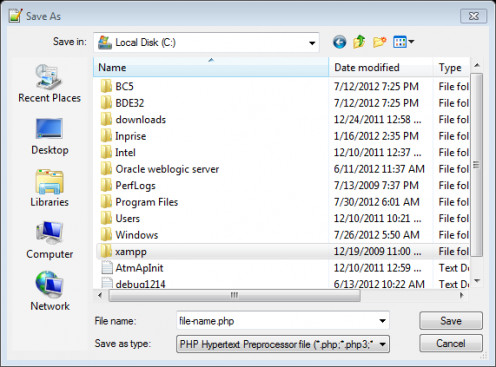Go back to last folder visited
The height and width of the screenshot is (367, 496).
339,42
